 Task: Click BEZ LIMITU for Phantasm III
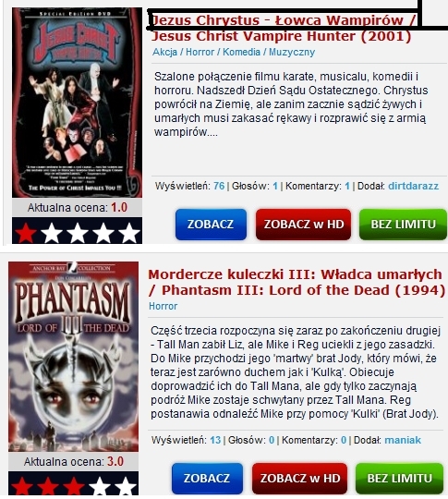pyautogui.click(x=399, y=479)
